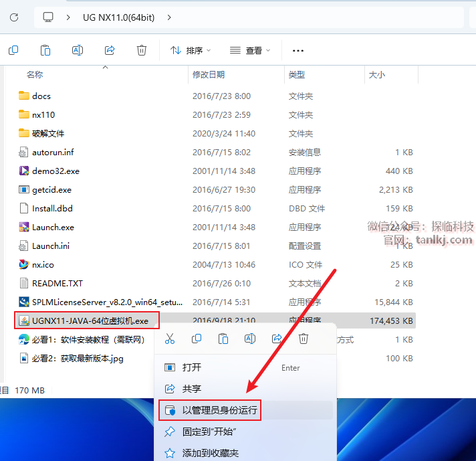Sort by the 修改日期 column header

209,75
